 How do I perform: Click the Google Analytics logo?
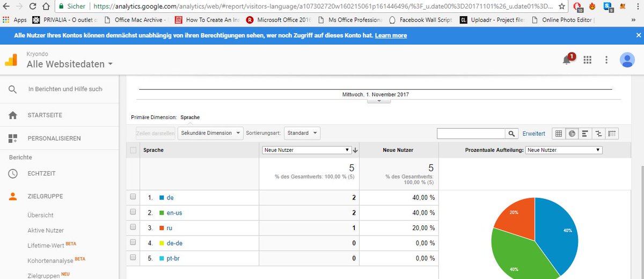coord(11,60)
